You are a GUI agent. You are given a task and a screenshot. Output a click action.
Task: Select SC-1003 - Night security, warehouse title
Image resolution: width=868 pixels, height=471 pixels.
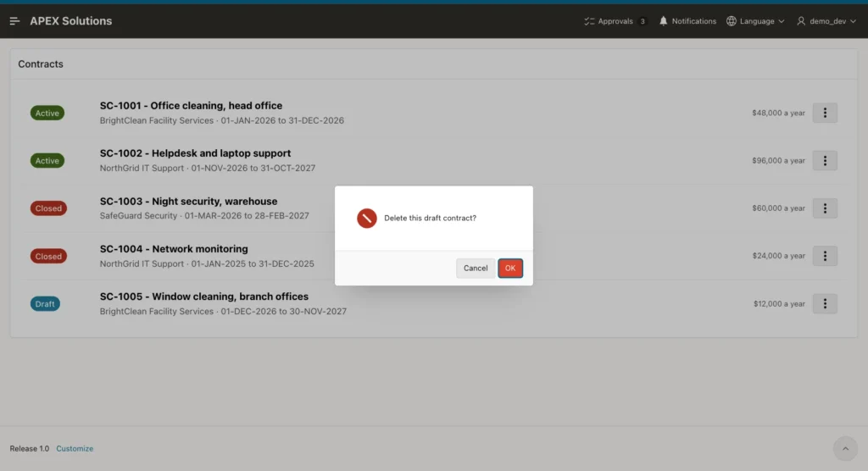(188, 201)
